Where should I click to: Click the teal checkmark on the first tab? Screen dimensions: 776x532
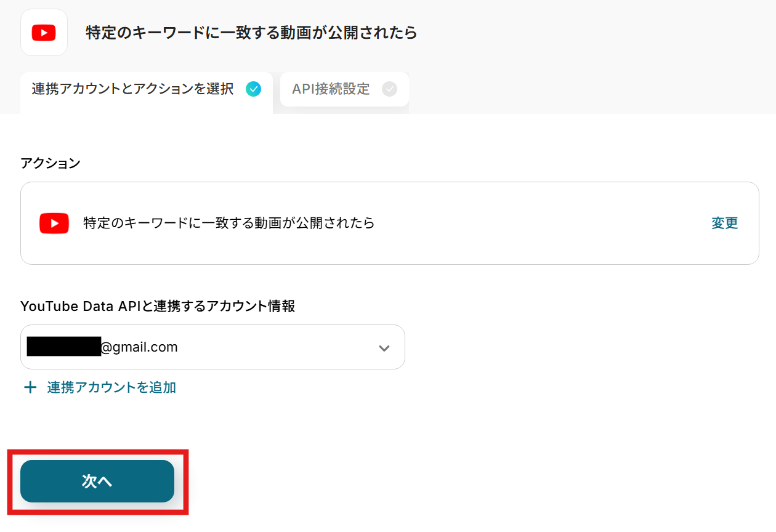coord(253,89)
